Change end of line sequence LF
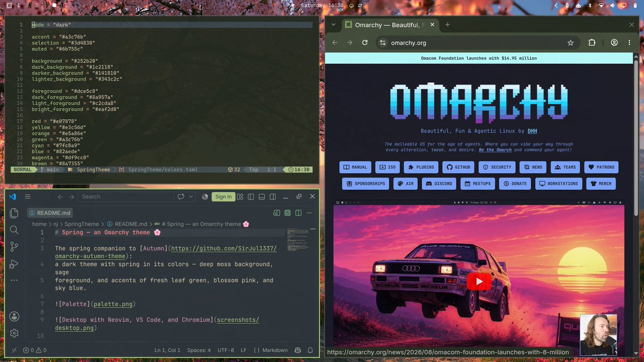 (x=244, y=350)
